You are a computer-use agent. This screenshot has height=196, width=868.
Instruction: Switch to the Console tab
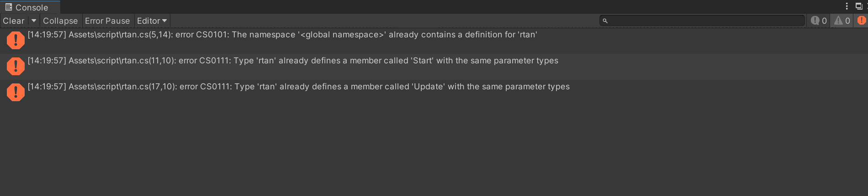point(30,7)
